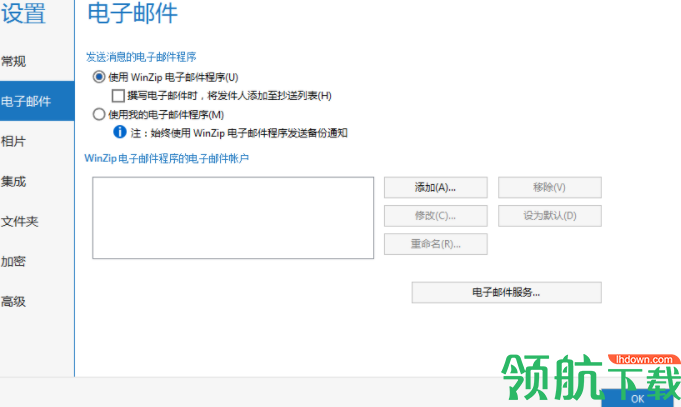Image resolution: width=681 pixels, height=407 pixels.
Task: Switch to the 集成 settings category
Action: (13, 181)
